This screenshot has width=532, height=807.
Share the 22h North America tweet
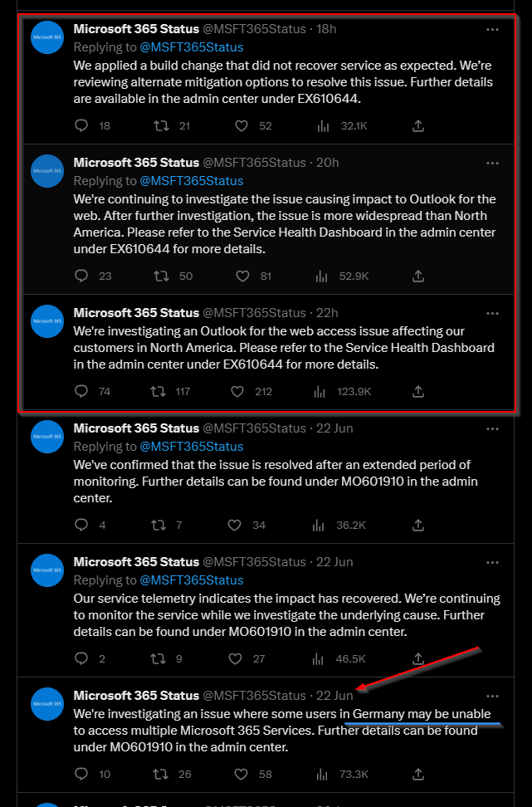(x=418, y=391)
